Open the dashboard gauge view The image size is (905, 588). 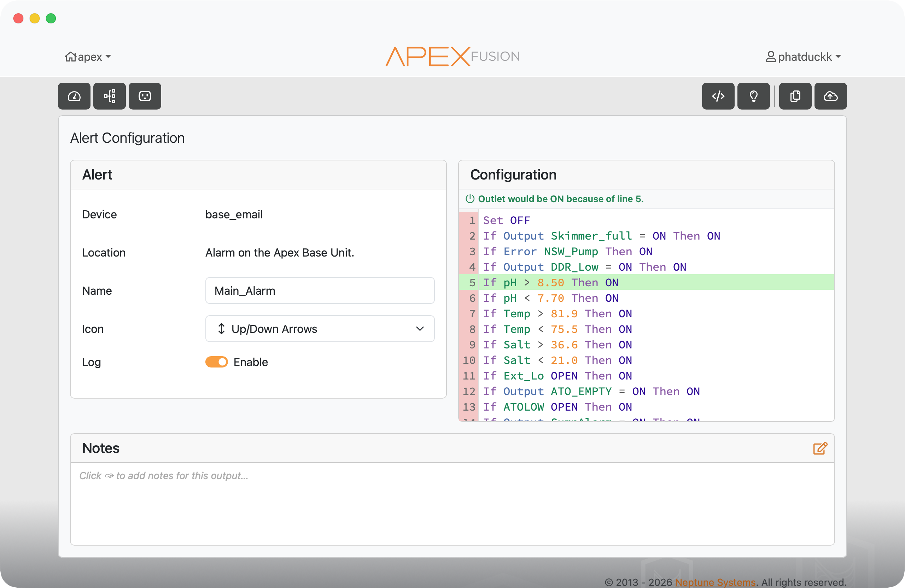(x=74, y=96)
